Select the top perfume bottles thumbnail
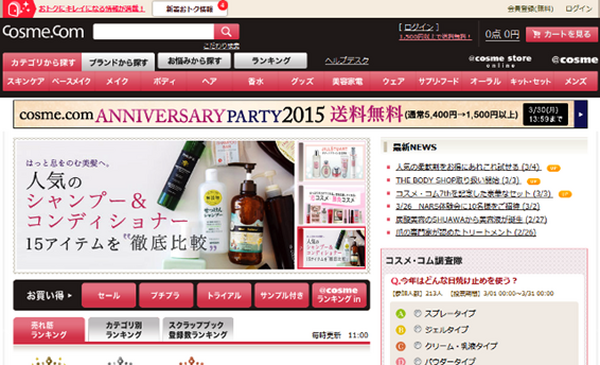Viewport: 600px width, 365px height. (332, 162)
